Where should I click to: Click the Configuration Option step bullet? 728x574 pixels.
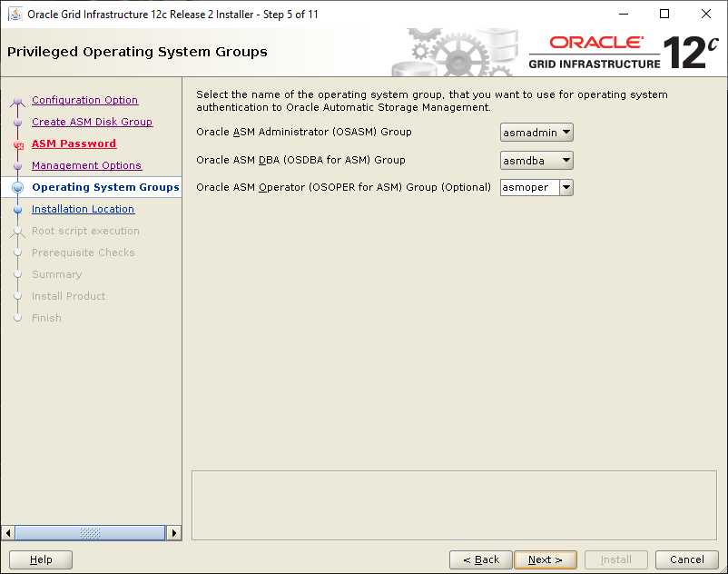point(17,100)
